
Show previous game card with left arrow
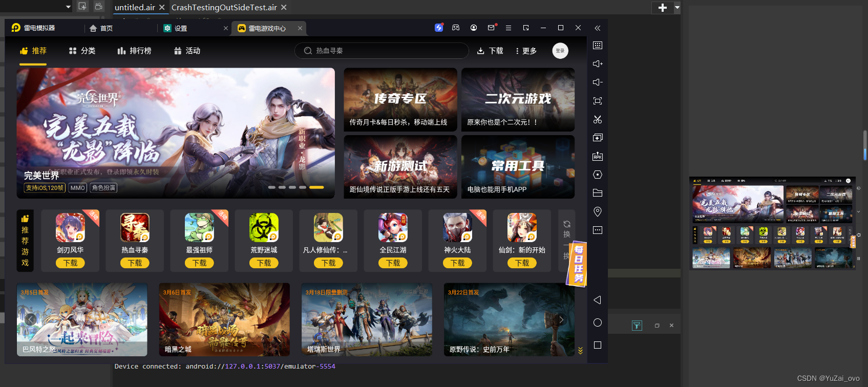(x=30, y=319)
